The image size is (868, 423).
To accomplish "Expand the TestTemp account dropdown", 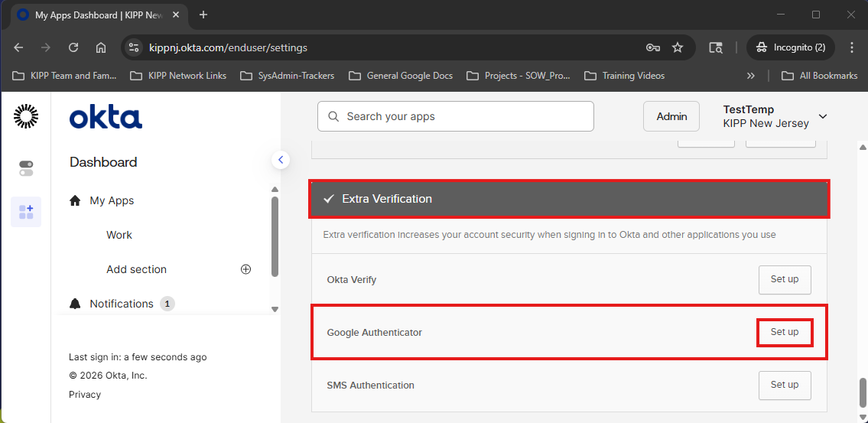I will [x=823, y=116].
